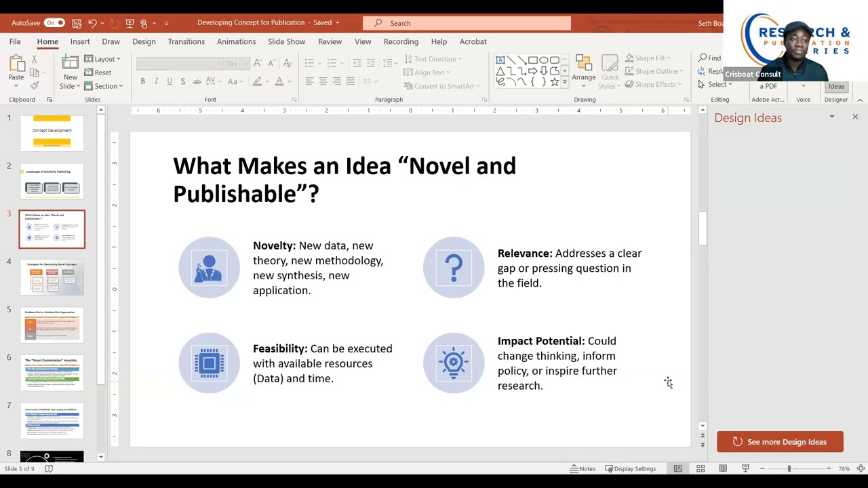Image resolution: width=868 pixels, height=488 pixels.
Task: Toggle text Shadow formatting
Action: tap(184, 81)
